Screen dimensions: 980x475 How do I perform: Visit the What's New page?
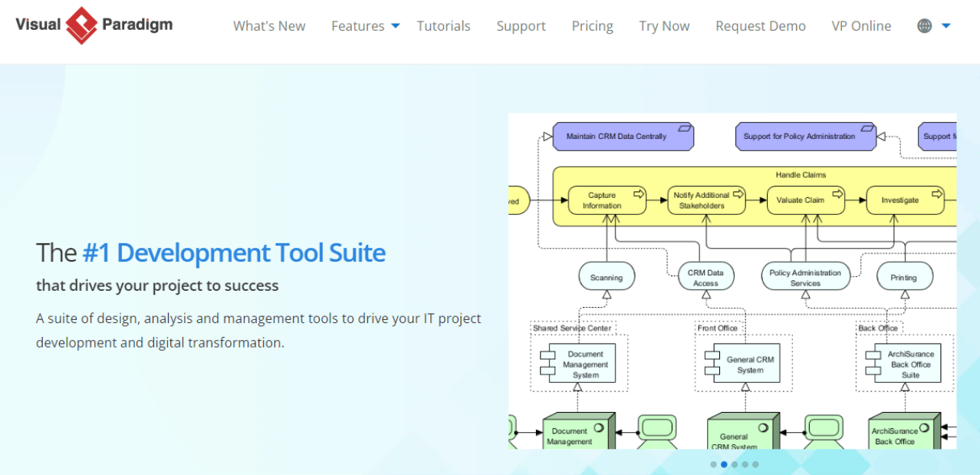269,25
